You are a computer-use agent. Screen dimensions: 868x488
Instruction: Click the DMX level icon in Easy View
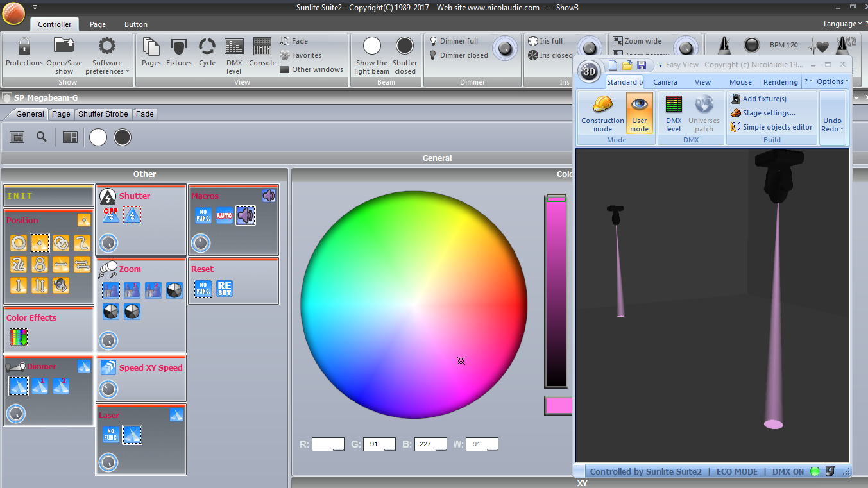pos(673,105)
